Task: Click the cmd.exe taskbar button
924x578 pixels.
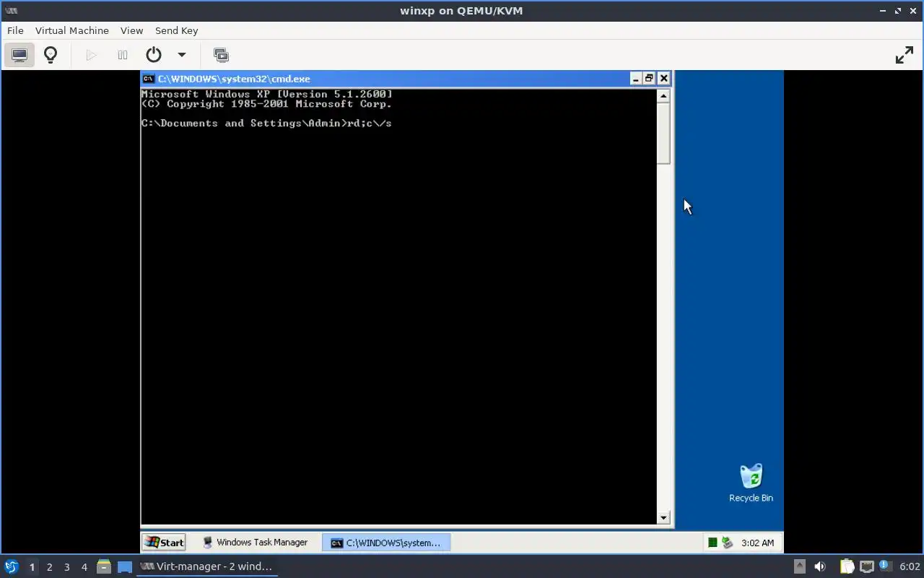Action: (386, 543)
